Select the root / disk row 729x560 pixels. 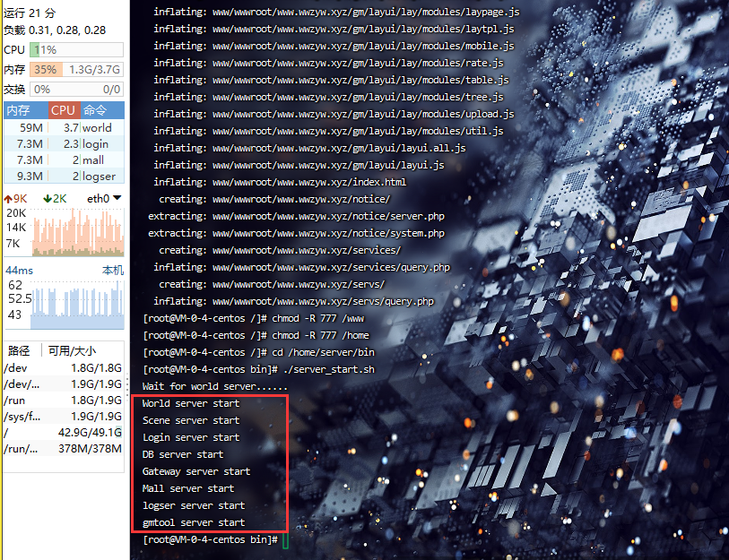click(64, 432)
